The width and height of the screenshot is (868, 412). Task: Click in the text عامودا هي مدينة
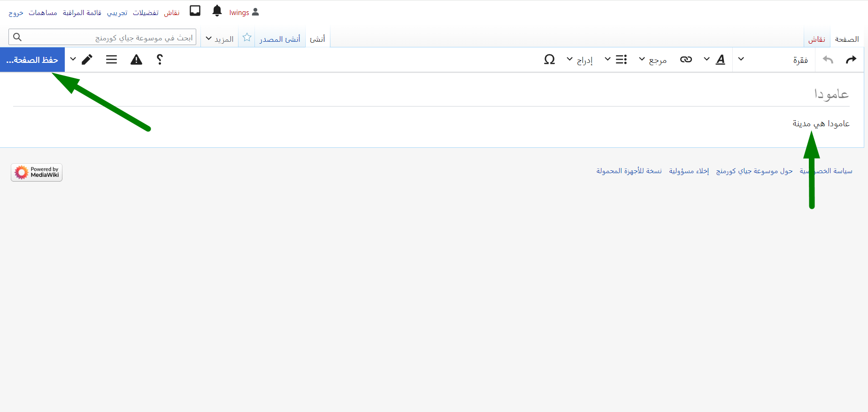[x=821, y=123]
